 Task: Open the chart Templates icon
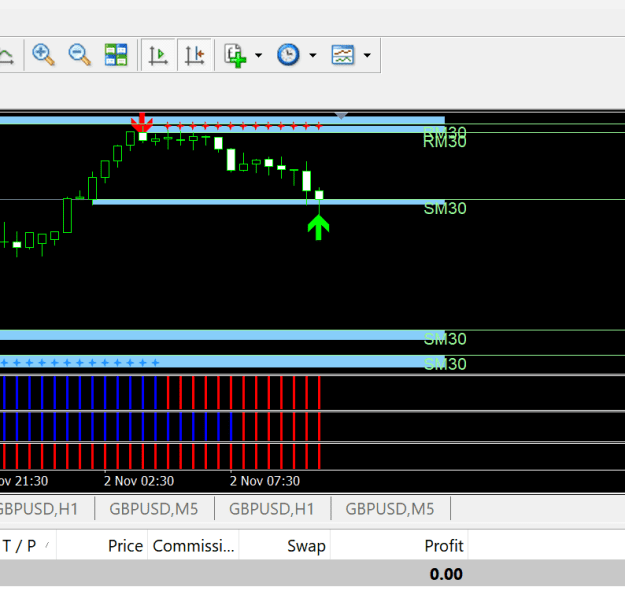[342, 55]
